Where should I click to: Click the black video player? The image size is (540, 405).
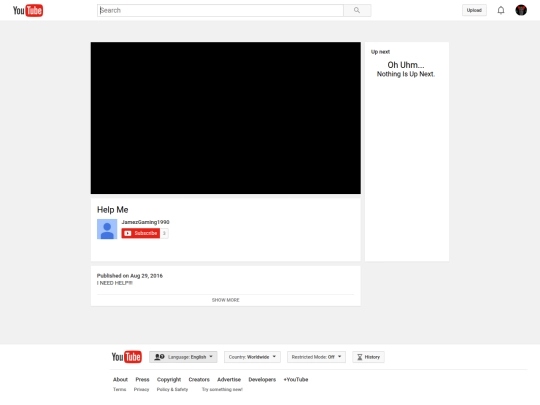coord(226,118)
